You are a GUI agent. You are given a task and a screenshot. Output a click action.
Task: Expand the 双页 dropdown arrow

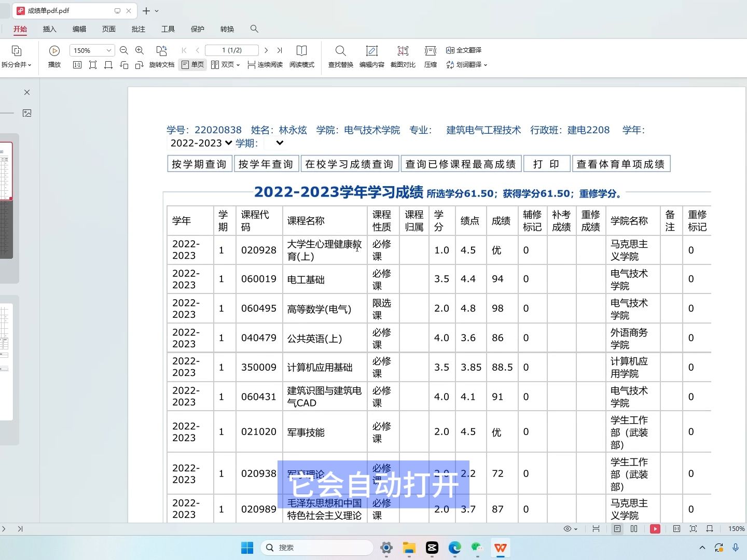pyautogui.click(x=238, y=65)
